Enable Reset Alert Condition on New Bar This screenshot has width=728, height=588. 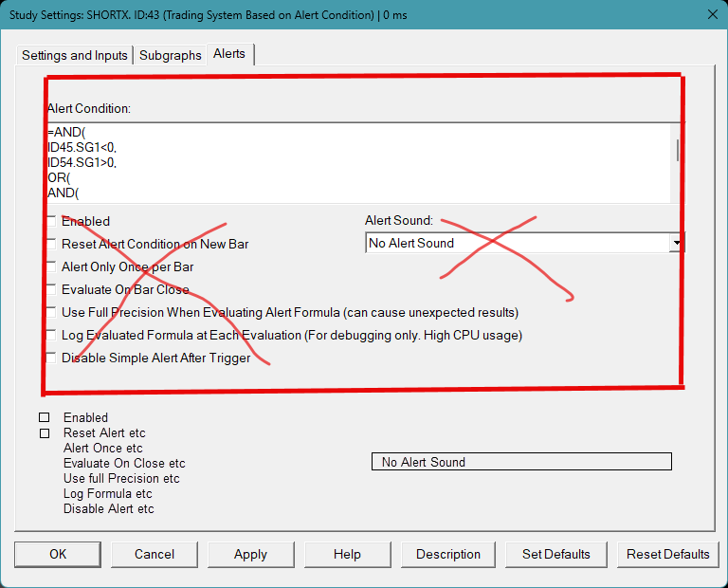pos(51,244)
